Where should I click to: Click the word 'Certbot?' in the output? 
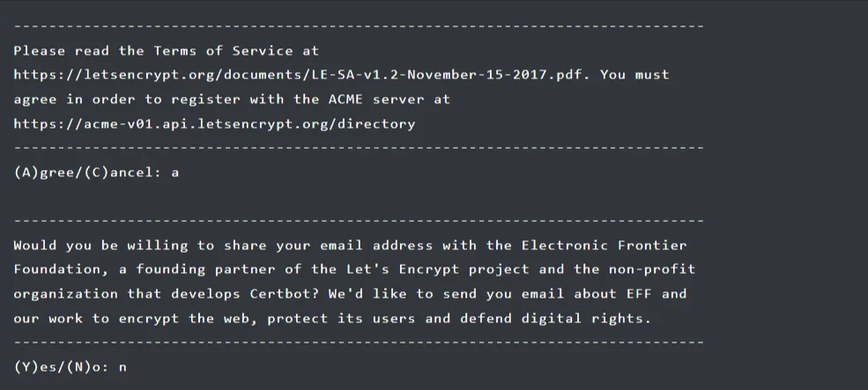click(285, 294)
